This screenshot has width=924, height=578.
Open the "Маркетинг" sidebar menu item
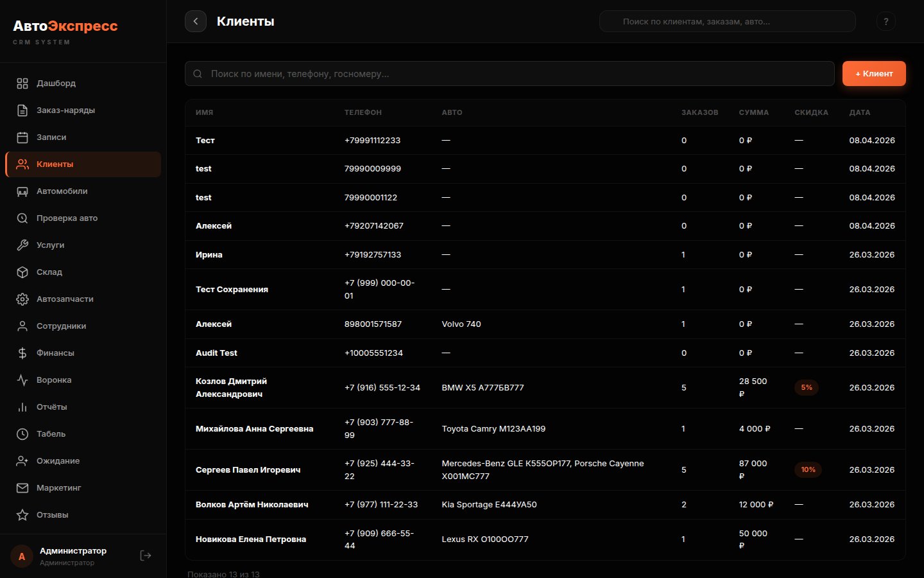pyautogui.click(x=60, y=487)
